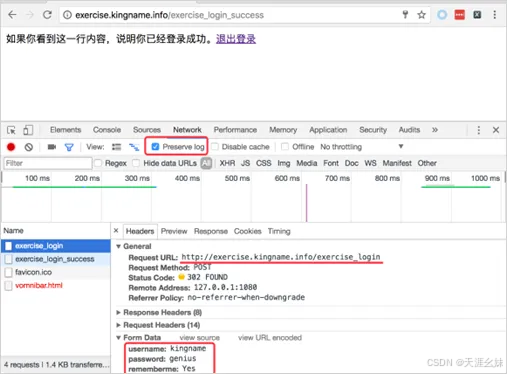Image resolution: width=507 pixels, height=374 pixels.
Task: Click the red extension icon
Action: [x=460, y=15]
